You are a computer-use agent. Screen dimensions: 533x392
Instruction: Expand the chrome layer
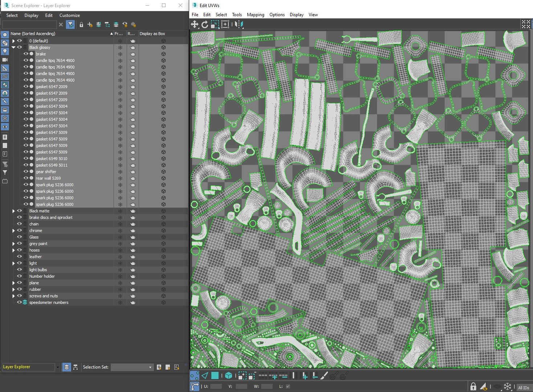point(13,230)
